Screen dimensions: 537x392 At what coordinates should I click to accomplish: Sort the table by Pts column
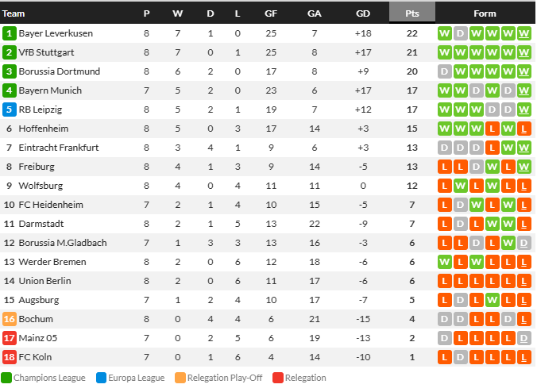pyautogui.click(x=412, y=13)
